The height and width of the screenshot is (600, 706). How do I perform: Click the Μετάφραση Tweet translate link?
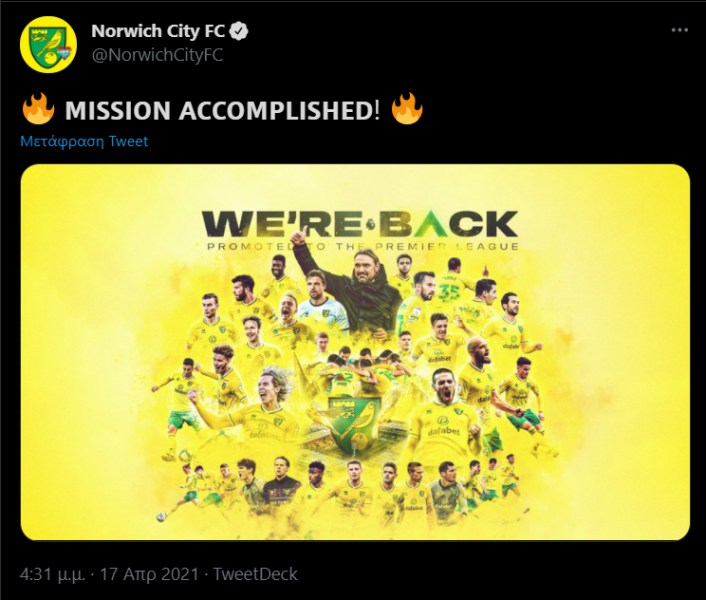click(x=84, y=141)
